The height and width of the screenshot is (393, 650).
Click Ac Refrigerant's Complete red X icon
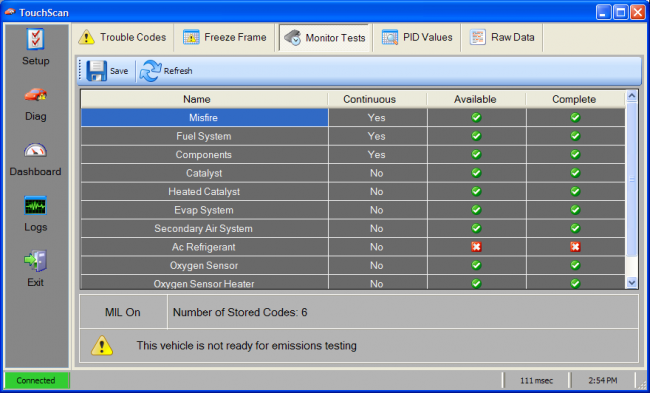[x=575, y=247]
